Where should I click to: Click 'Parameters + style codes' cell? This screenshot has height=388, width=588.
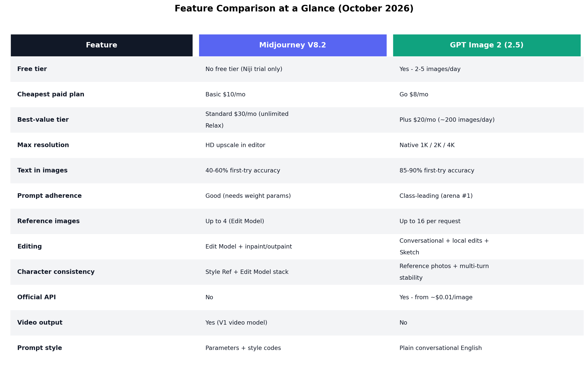pyautogui.click(x=243, y=348)
